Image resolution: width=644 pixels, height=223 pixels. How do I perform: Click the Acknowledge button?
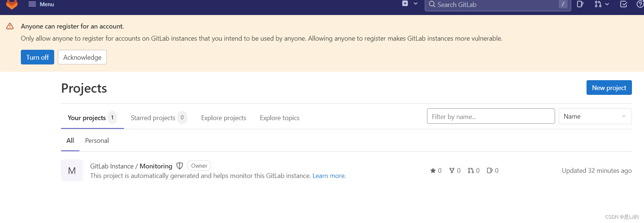click(82, 57)
